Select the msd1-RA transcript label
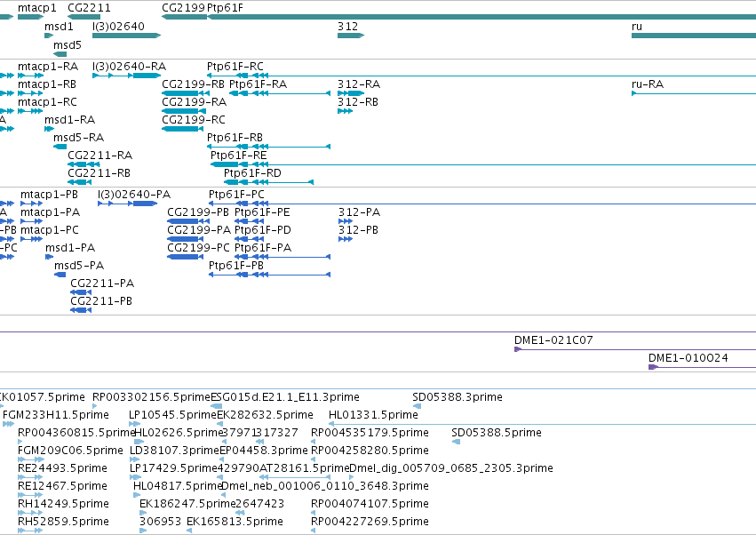This screenshot has width=756, height=535. tap(69, 120)
